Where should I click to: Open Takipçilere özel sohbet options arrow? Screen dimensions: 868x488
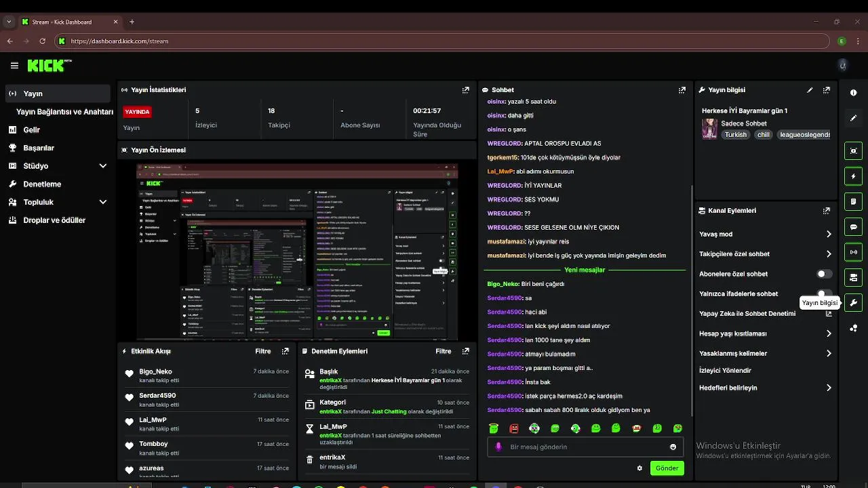coord(829,254)
